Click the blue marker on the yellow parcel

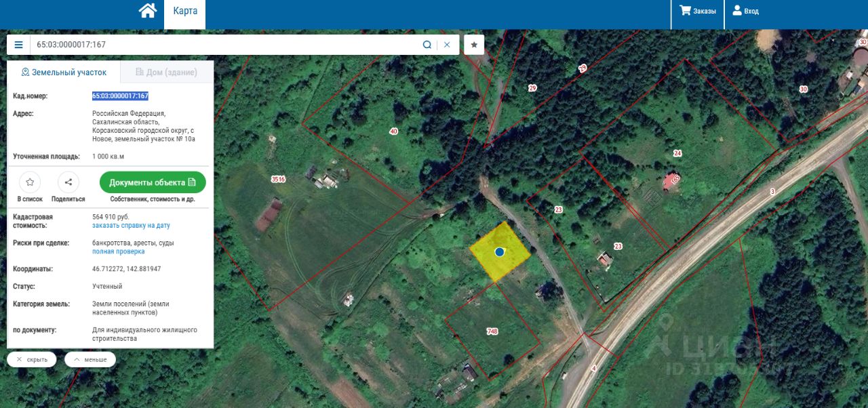[500, 251]
